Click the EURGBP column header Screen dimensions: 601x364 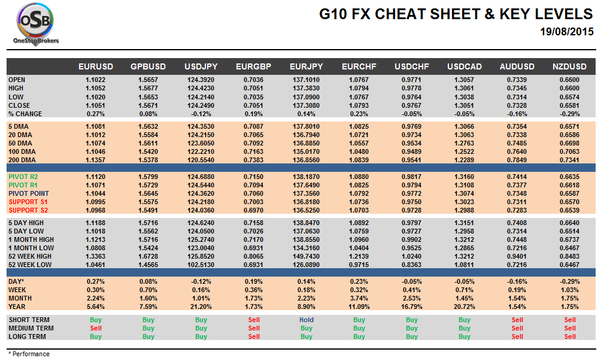pyautogui.click(x=254, y=66)
